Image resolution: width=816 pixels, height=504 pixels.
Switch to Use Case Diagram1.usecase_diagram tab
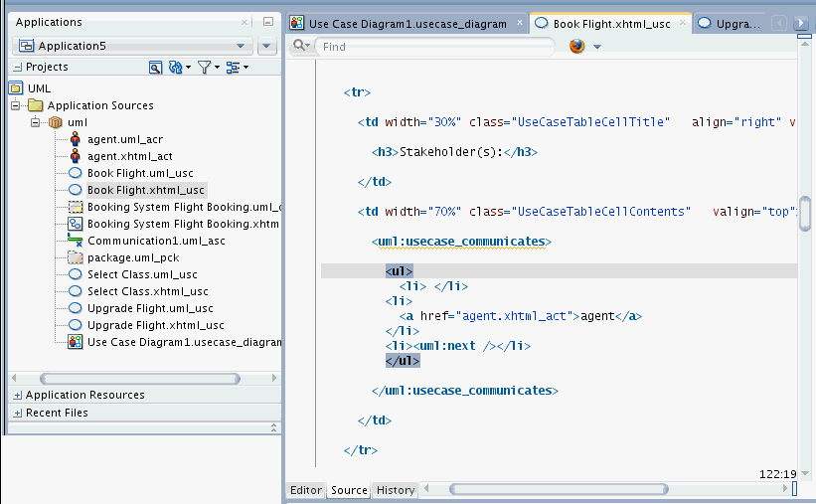pyautogui.click(x=407, y=23)
